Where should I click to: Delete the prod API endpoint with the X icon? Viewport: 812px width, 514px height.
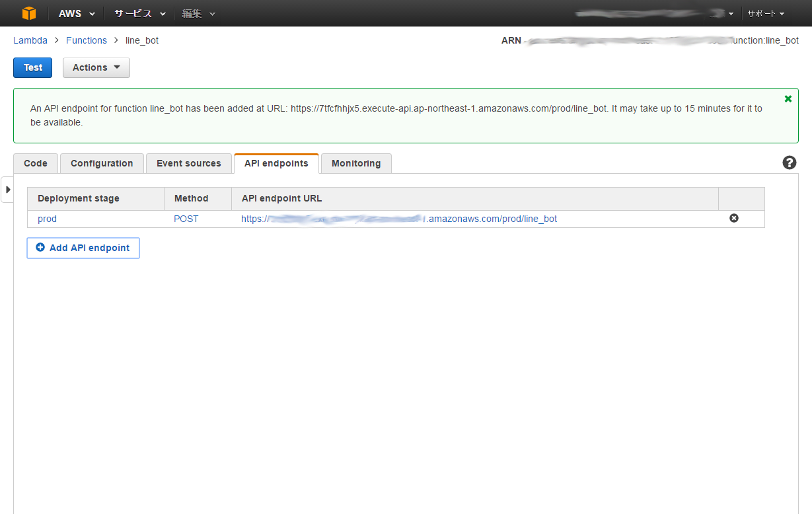pyautogui.click(x=734, y=217)
